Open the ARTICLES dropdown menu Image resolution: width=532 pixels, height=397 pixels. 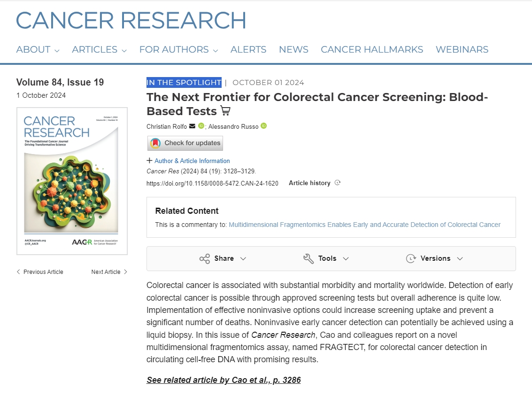point(99,49)
